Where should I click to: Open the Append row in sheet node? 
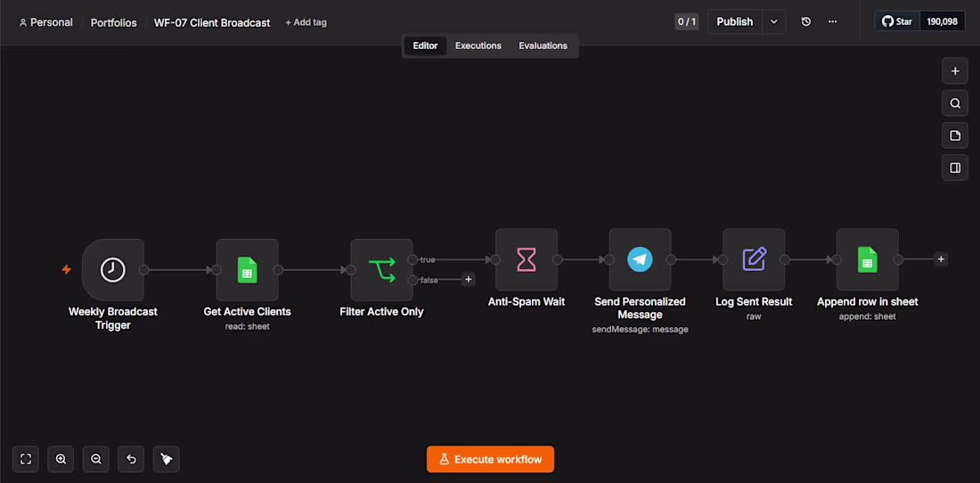click(x=868, y=259)
